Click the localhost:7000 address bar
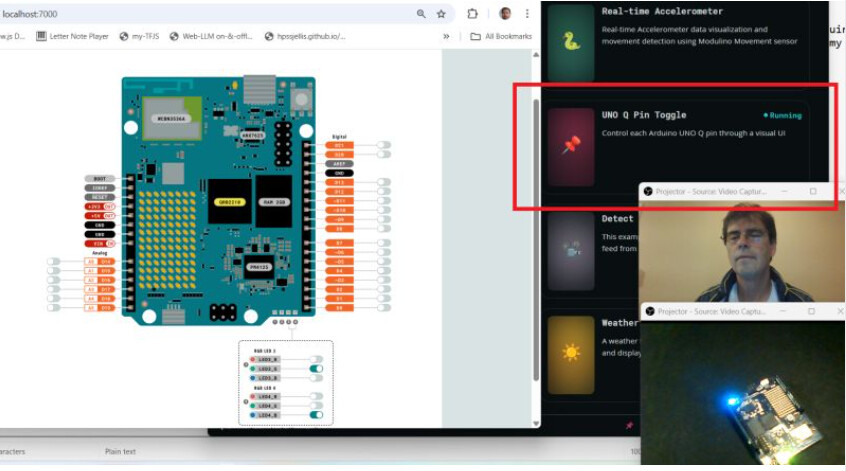 [x=200, y=14]
